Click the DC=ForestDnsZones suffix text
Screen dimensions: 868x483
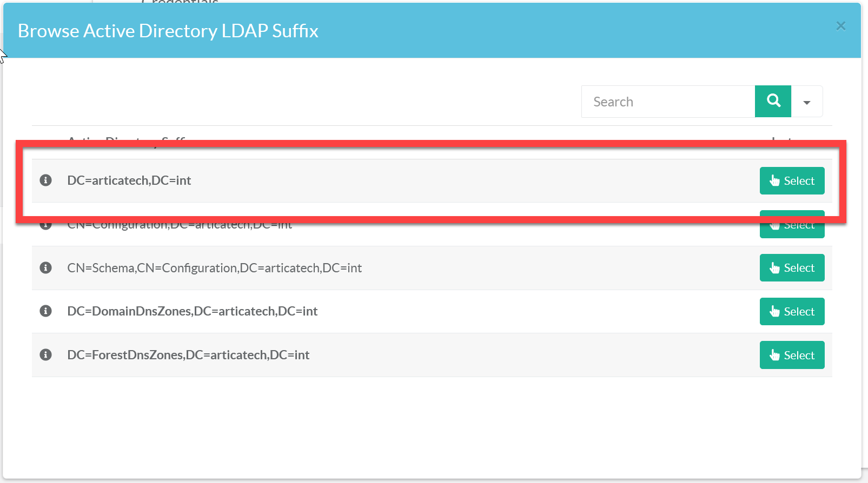pyautogui.click(x=188, y=355)
